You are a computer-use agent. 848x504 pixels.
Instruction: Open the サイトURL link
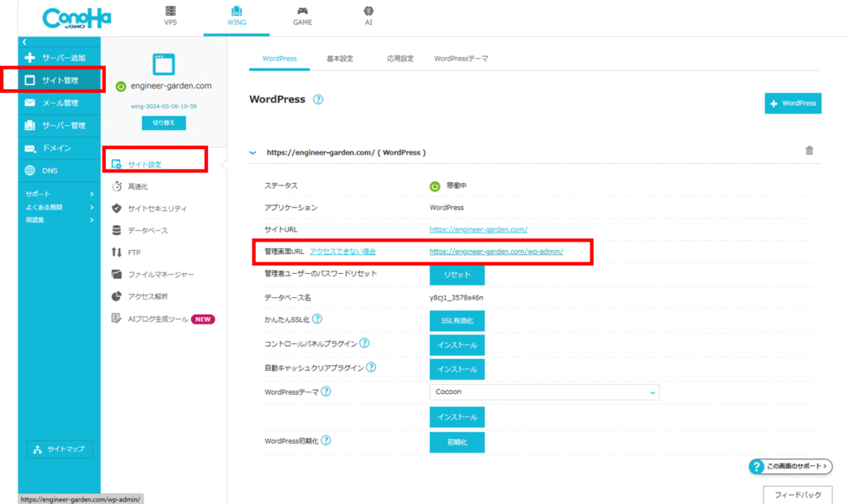pyautogui.click(x=479, y=229)
